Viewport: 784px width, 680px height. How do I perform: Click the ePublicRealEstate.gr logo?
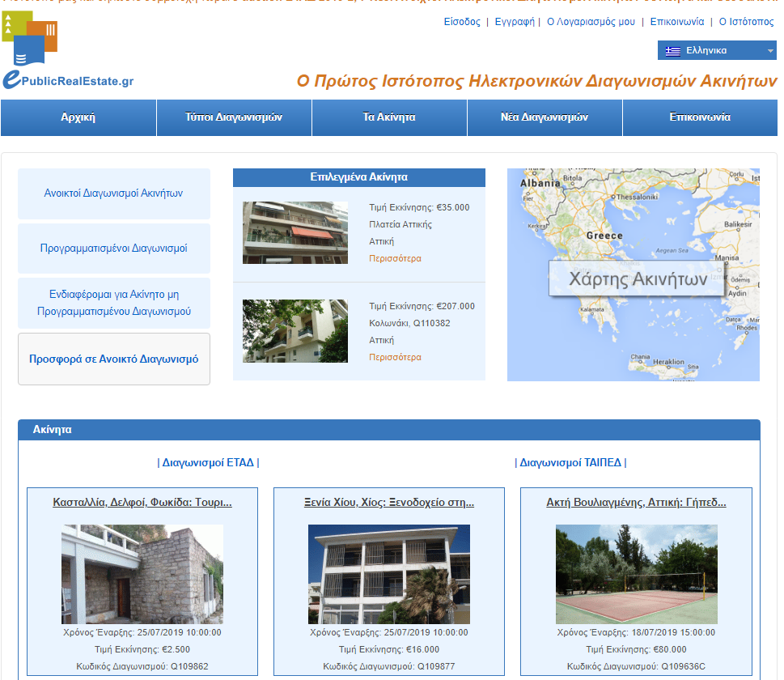68,53
